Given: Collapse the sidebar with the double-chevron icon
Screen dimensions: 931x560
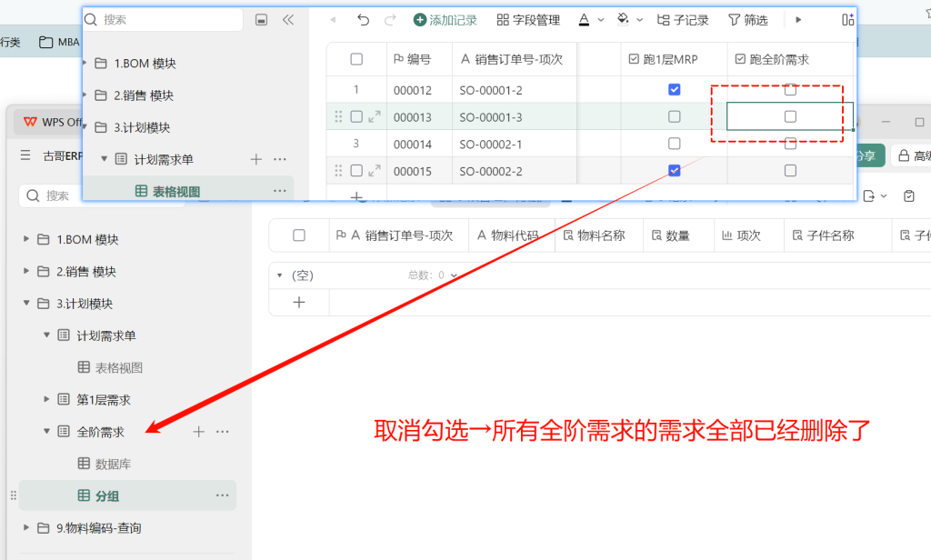Looking at the screenshot, I should [288, 20].
